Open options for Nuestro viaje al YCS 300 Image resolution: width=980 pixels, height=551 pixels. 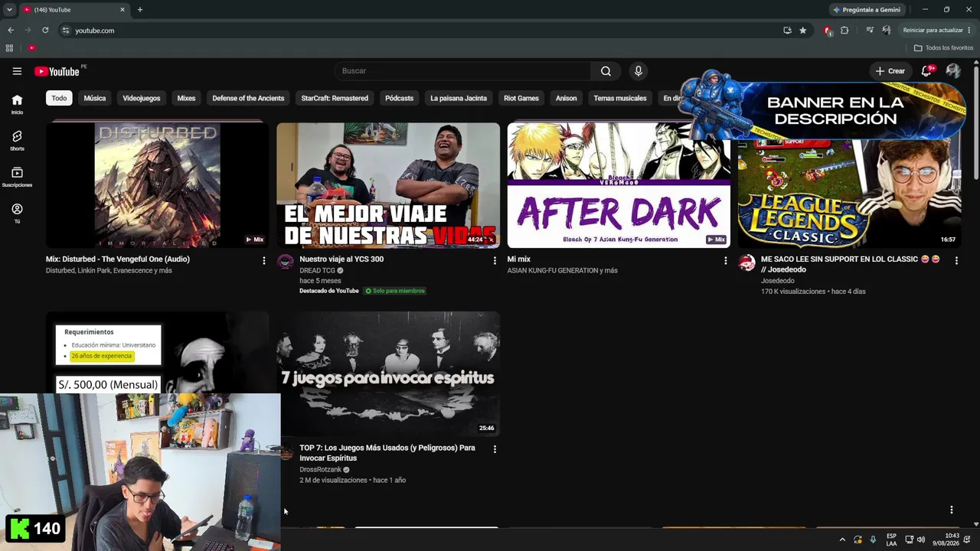point(495,261)
